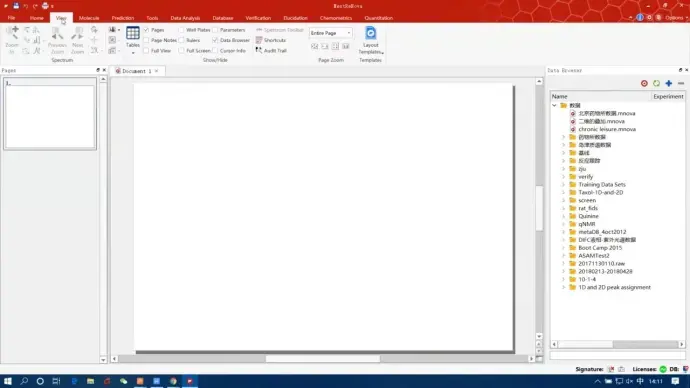The width and height of the screenshot is (690, 388).
Task: Open Layout Templates
Action: click(371, 40)
